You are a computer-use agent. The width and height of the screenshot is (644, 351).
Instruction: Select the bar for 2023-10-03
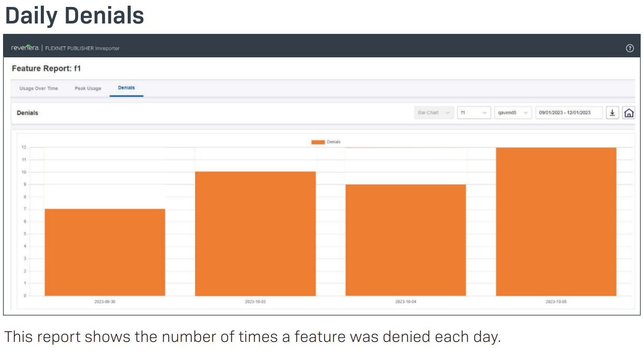[255, 234]
